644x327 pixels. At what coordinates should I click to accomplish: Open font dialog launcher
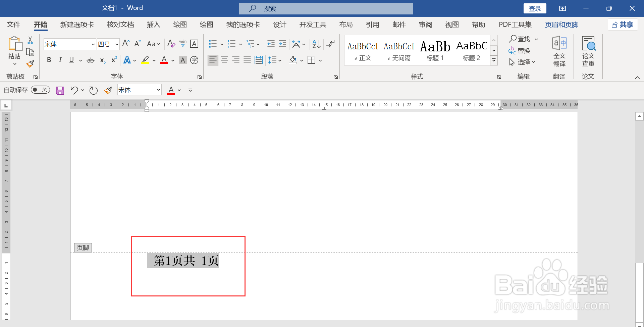(x=200, y=77)
